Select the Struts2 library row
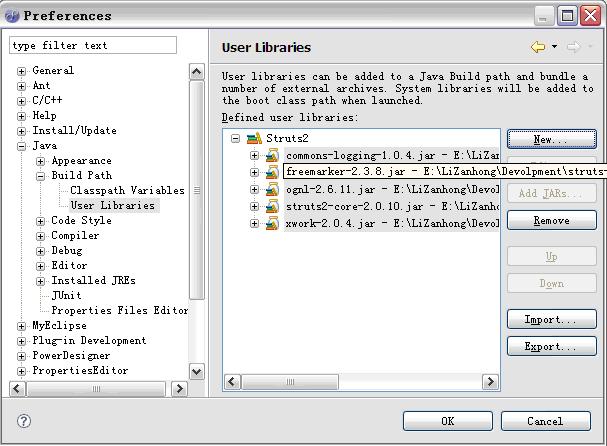607x446 pixels. pos(287,138)
